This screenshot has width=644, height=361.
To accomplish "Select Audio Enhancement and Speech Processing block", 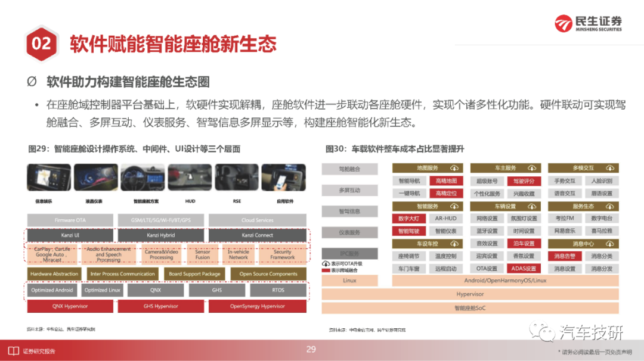I will 109,254.
